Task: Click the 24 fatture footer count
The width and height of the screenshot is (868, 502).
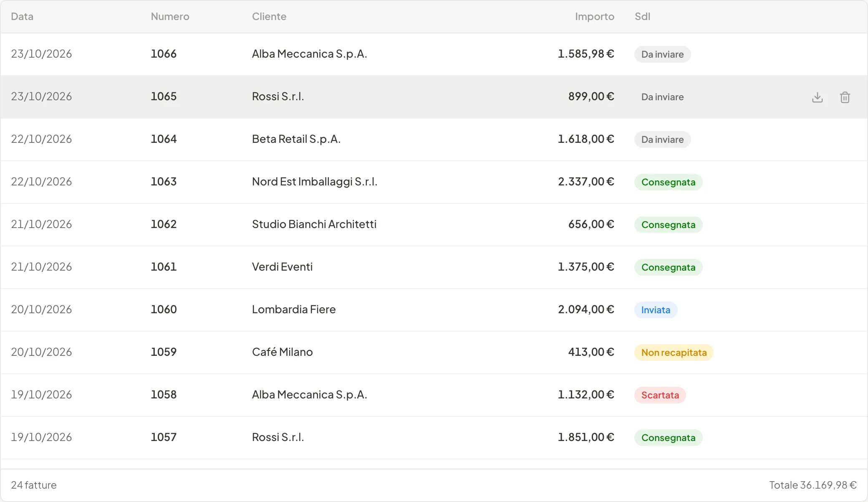Action: coord(34,485)
